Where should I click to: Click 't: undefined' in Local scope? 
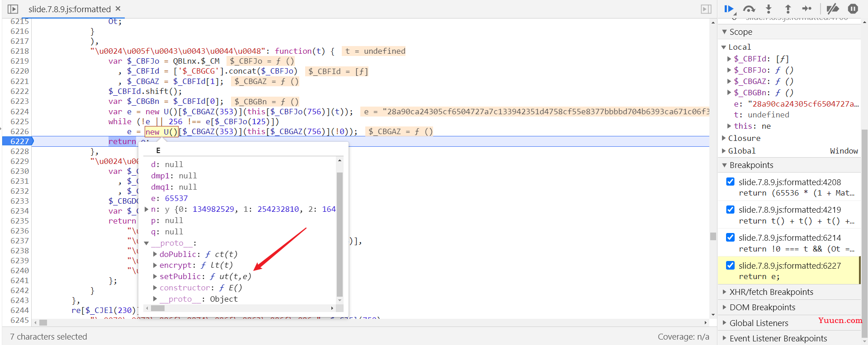[761, 115]
